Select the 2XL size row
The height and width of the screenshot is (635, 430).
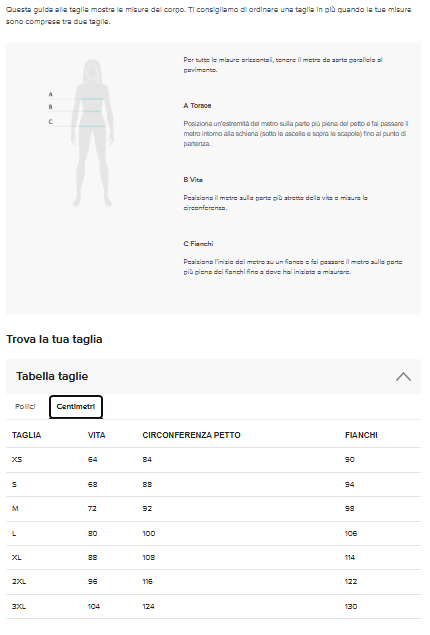coord(213,582)
